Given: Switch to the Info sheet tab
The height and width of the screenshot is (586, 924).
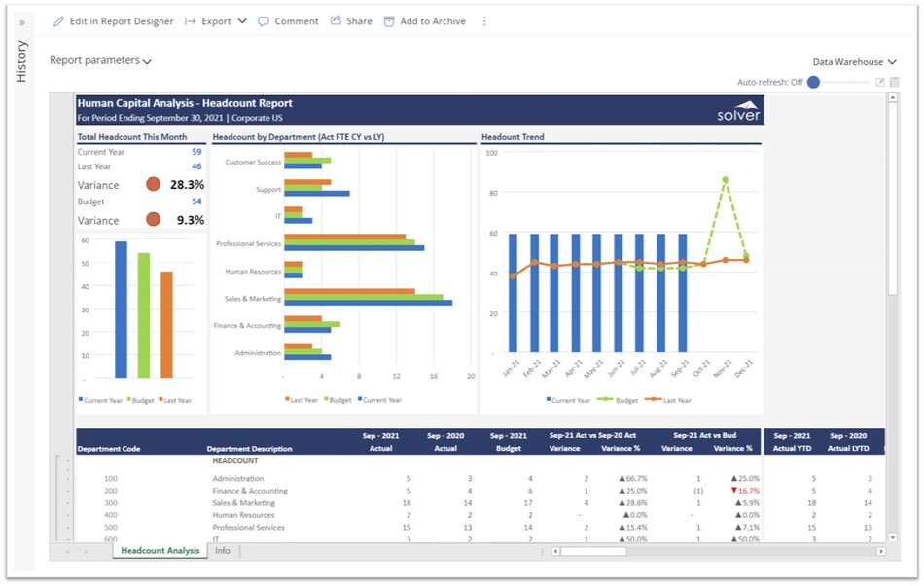Looking at the screenshot, I should [x=223, y=551].
